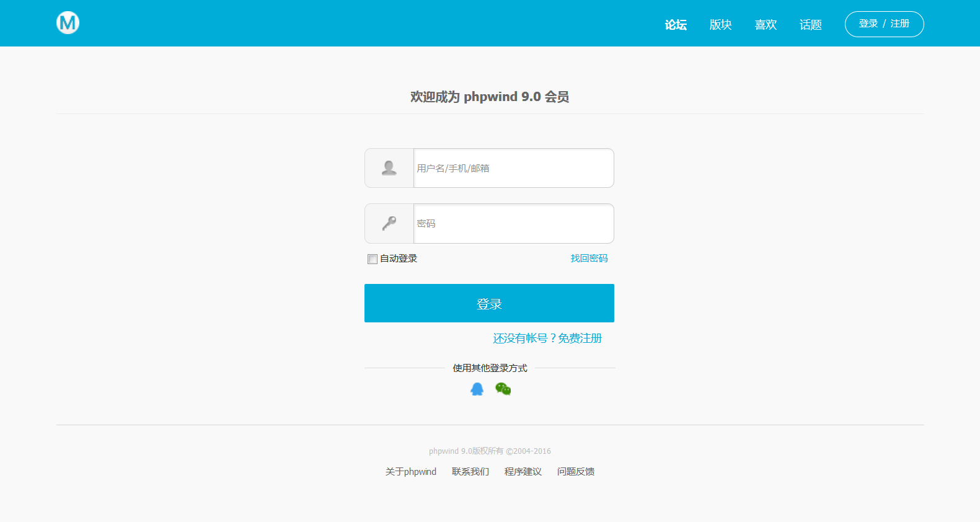Open the 版块 nav item

(x=721, y=25)
